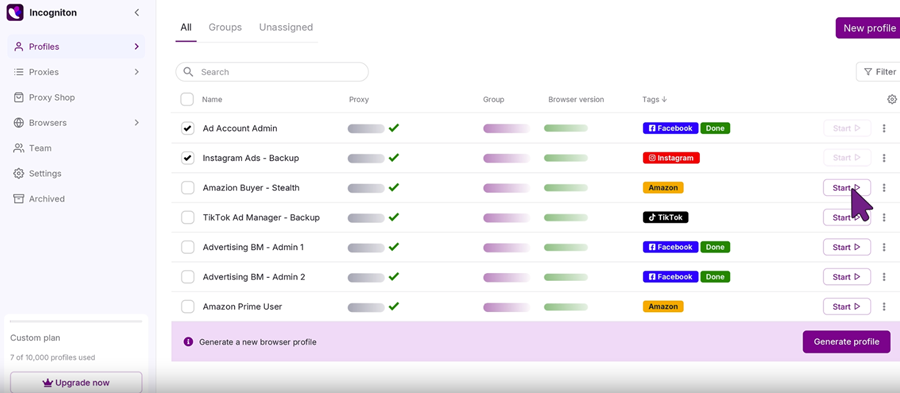
Task: Click the Generate profile button
Action: [847, 342]
